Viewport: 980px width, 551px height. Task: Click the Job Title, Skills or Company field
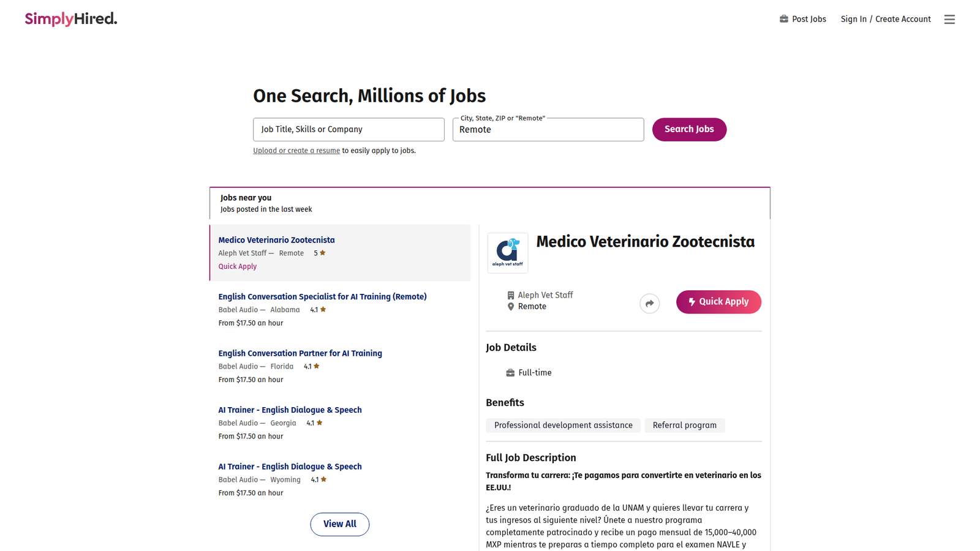348,129
